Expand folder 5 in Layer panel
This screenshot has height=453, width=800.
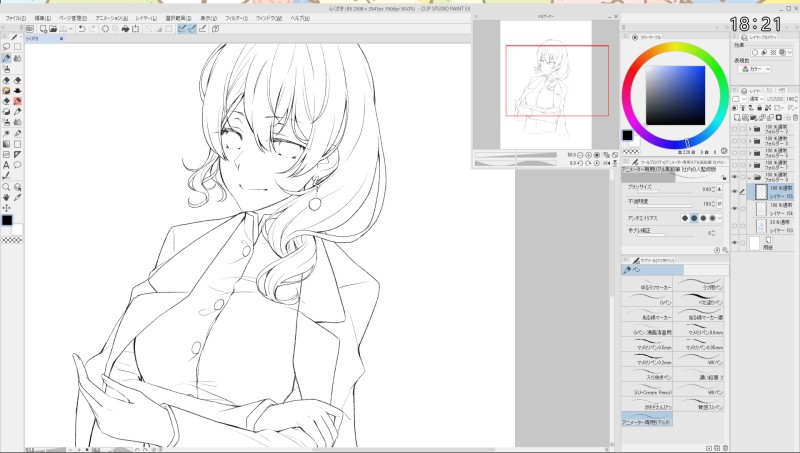(x=749, y=153)
